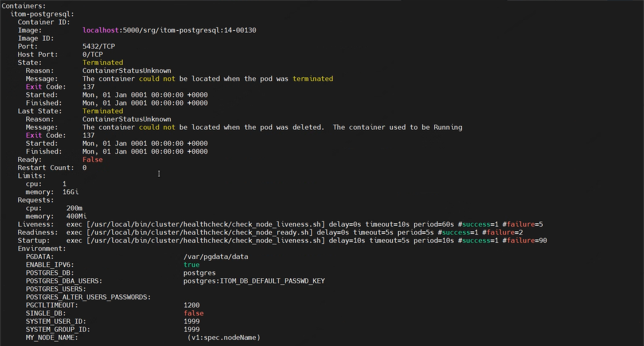Click the Host Port value 0/TCP
The height and width of the screenshot is (346, 644).
click(x=92, y=54)
